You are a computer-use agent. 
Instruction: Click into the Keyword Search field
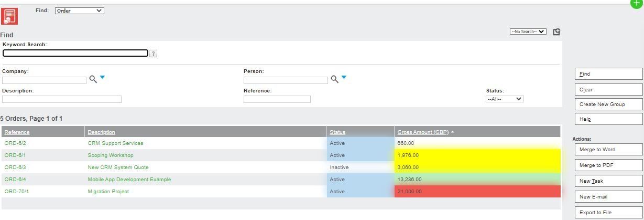75,53
